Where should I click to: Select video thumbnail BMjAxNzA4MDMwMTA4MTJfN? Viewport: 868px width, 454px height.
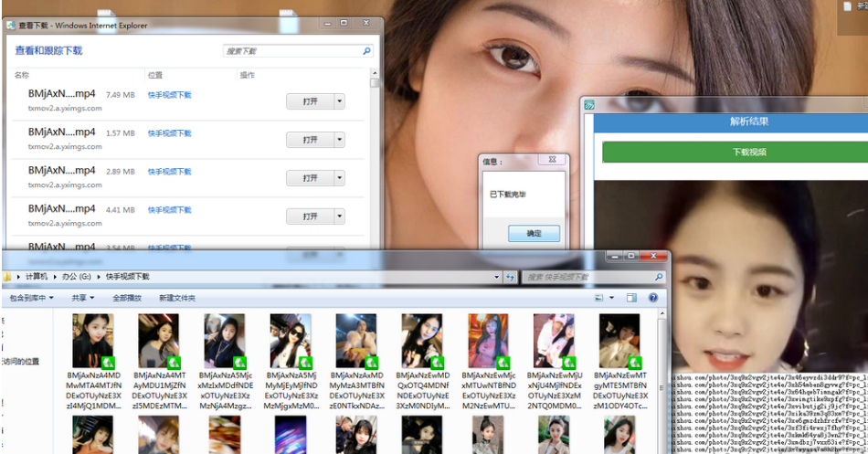93,342
